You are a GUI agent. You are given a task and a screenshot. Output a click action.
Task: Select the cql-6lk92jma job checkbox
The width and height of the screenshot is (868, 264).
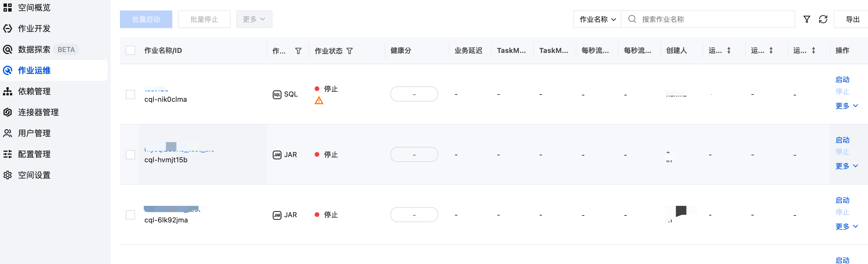[x=130, y=215]
